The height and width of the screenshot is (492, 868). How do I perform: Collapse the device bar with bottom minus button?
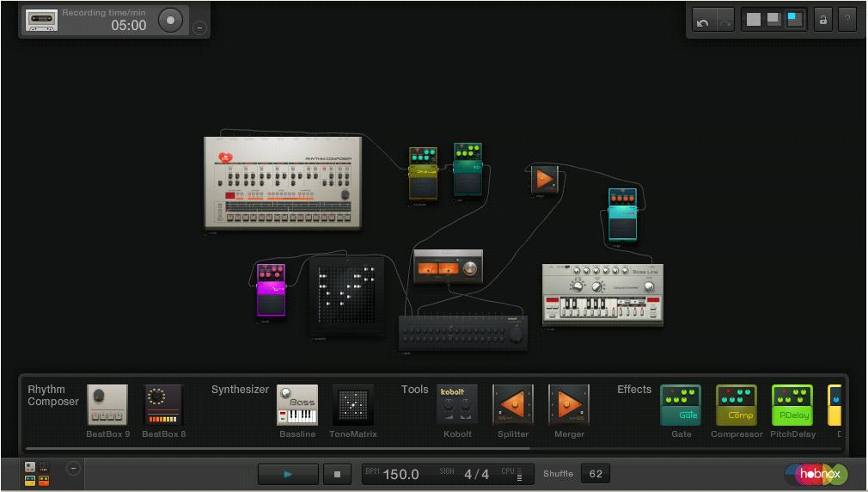73,469
